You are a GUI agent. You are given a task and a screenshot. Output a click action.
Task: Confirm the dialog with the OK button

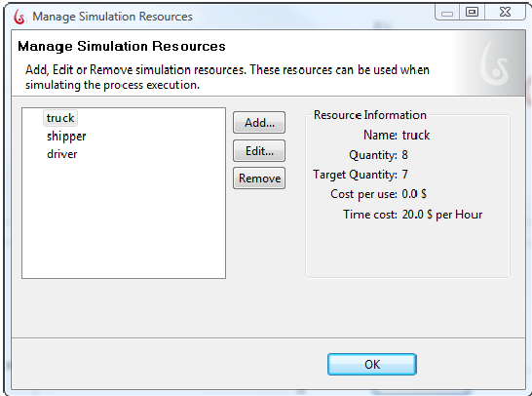(372, 365)
